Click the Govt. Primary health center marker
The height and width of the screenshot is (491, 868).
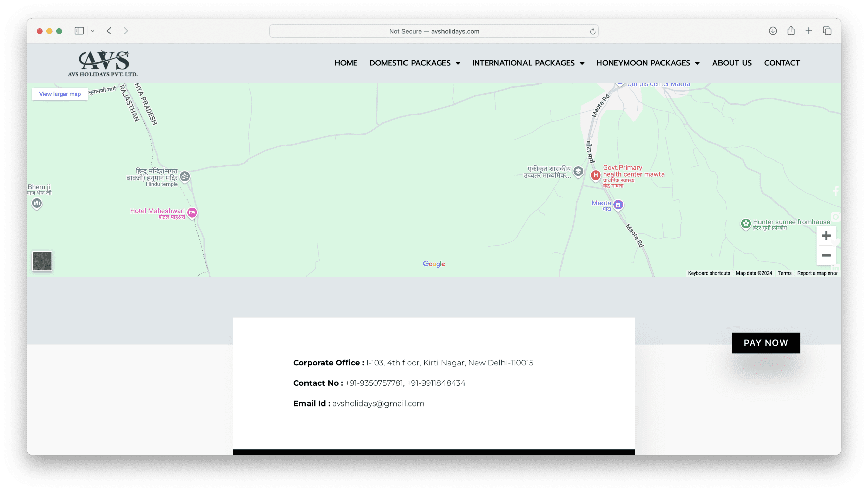coord(595,175)
